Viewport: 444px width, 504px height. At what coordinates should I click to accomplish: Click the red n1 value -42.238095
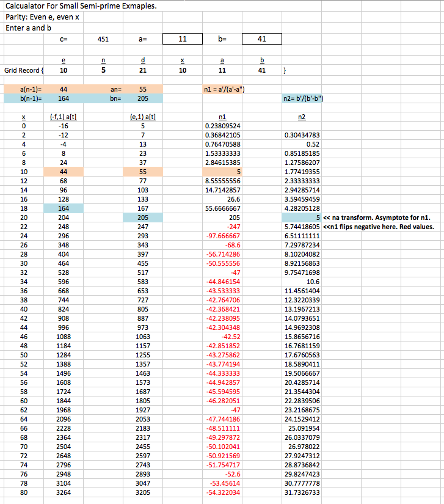[222, 318]
